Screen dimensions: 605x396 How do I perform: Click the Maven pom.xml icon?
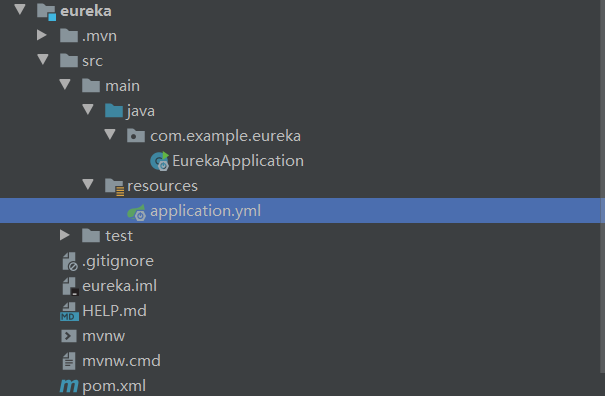[x=69, y=386]
